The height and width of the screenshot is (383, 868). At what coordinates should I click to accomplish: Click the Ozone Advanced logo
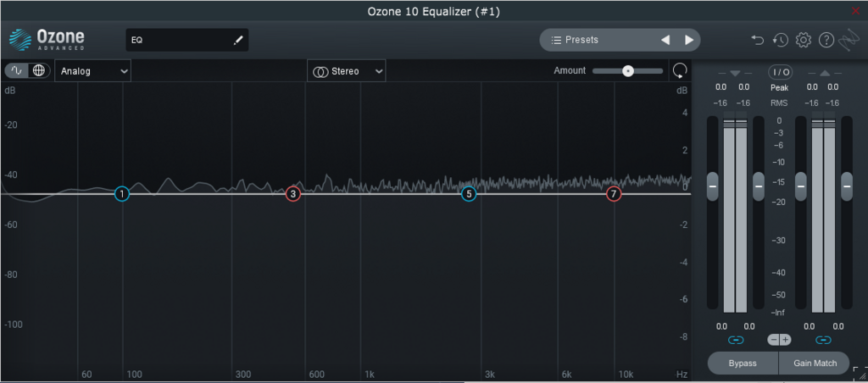coord(47,40)
